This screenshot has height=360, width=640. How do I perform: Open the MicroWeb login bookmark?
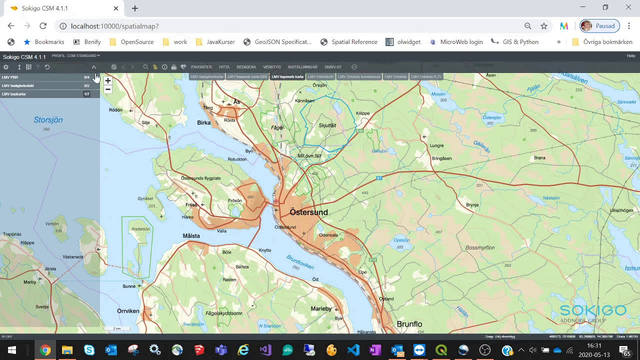point(456,42)
